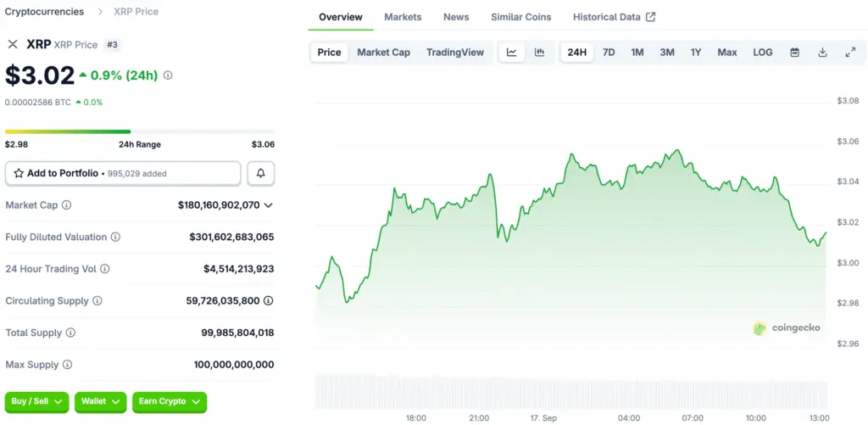
Task: Expand the Market Cap chevron
Action: click(269, 205)
